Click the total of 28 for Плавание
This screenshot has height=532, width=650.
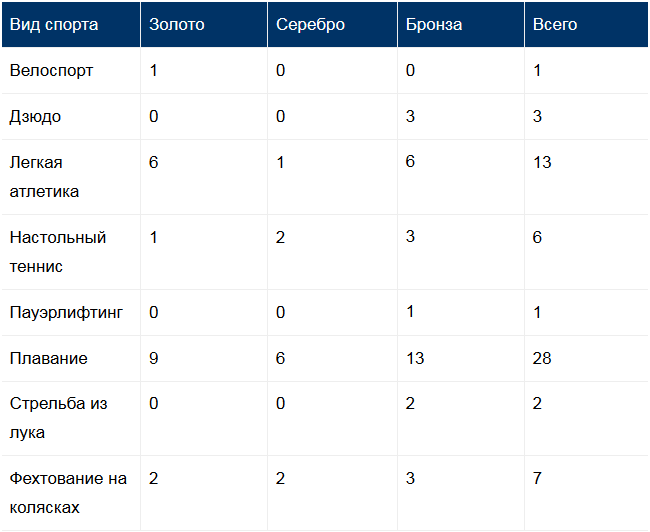coord(542,358)
